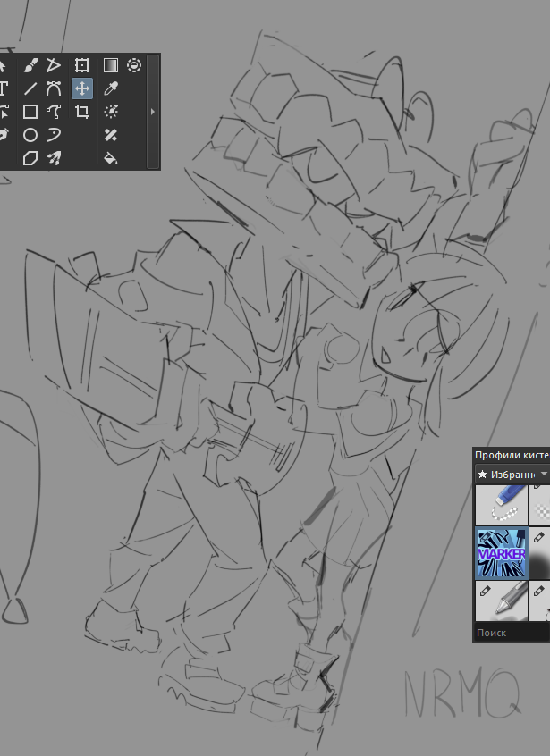Viewport: 550px width, 756px height.
Task: Select the Smart Patch tool
Action: tap(111, 135)
